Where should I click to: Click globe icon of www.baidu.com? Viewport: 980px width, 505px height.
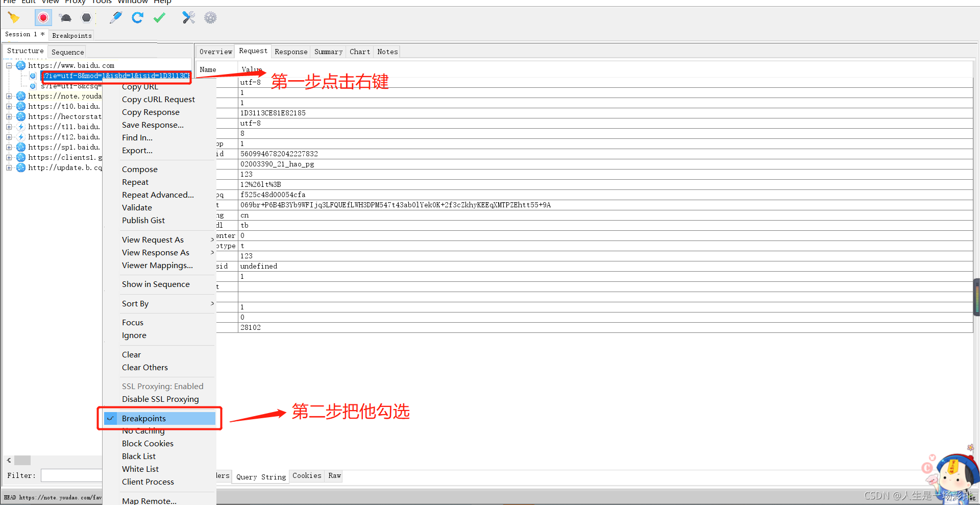coord(21,65)
